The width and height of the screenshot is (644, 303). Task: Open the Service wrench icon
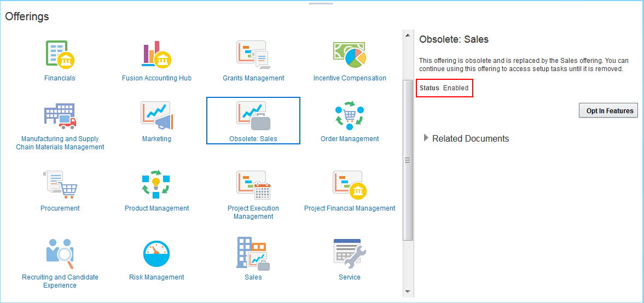pos(350,253)
